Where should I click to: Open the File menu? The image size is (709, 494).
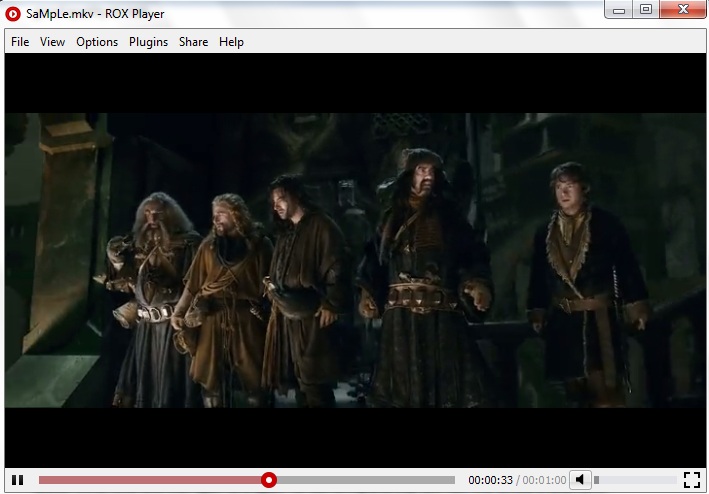(x=20, y=42)
